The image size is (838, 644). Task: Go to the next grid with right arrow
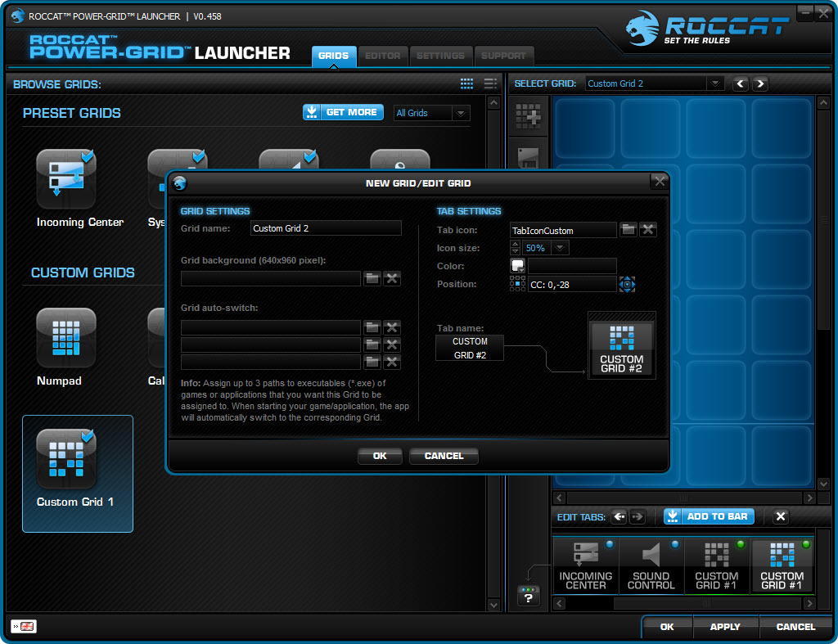(760, 84)
